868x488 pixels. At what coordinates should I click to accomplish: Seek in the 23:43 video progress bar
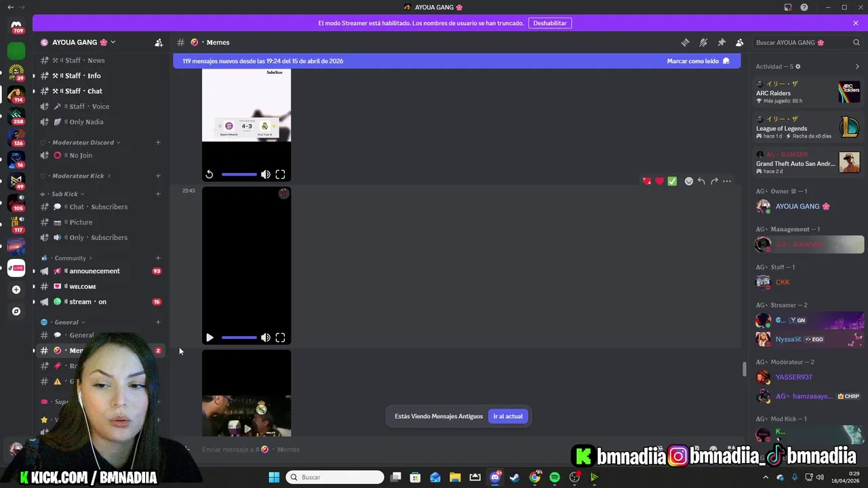pos(239,338)
